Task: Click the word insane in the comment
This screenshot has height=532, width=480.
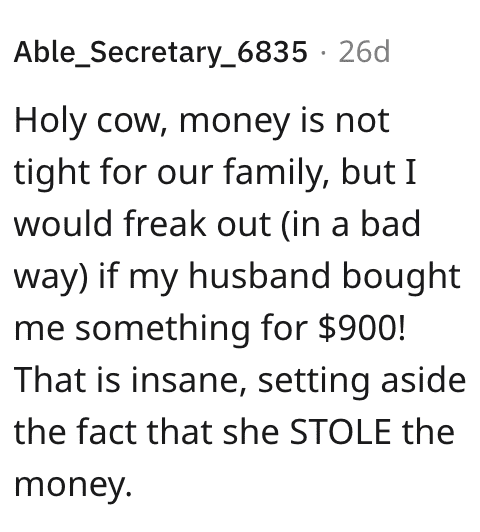Action: [187, 380]
